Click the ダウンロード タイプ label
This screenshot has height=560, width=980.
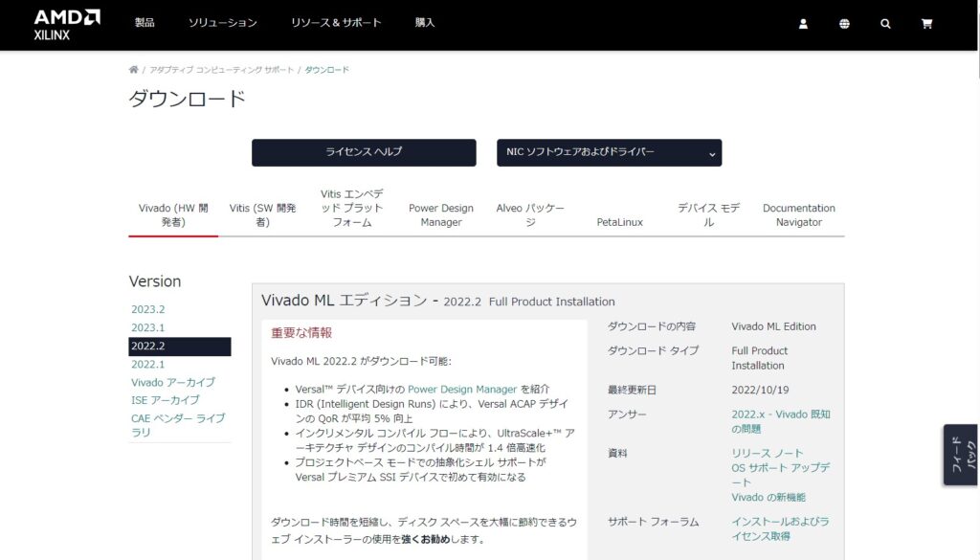(x=653, y=350)
